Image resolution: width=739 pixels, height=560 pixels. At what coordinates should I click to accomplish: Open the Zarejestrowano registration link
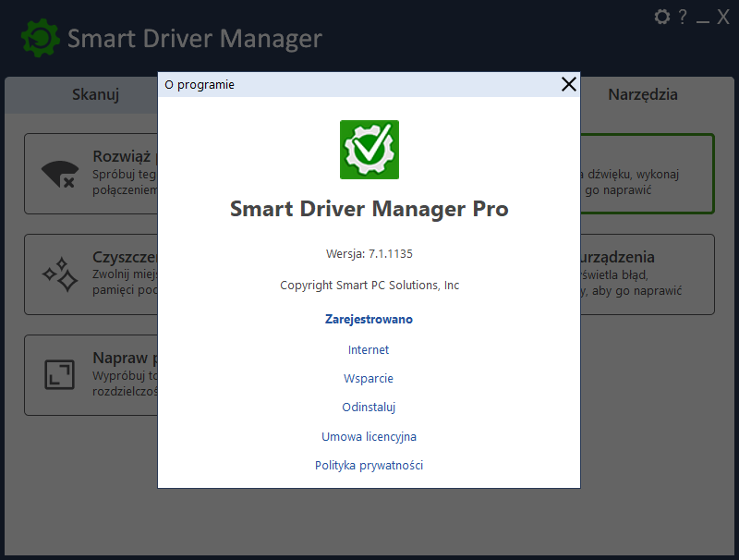369,319
